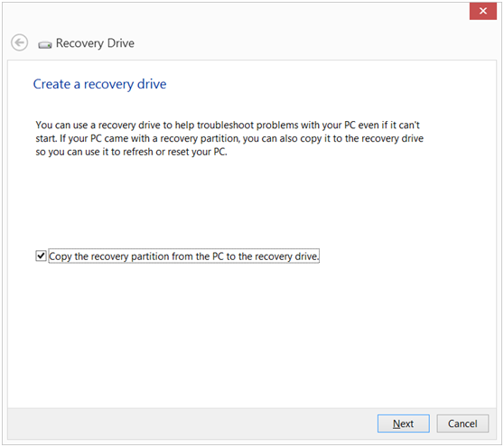Screen dimensions: 504x447
Task: Click the line 'so you can use it to refresh'
Action: [131, 152]
